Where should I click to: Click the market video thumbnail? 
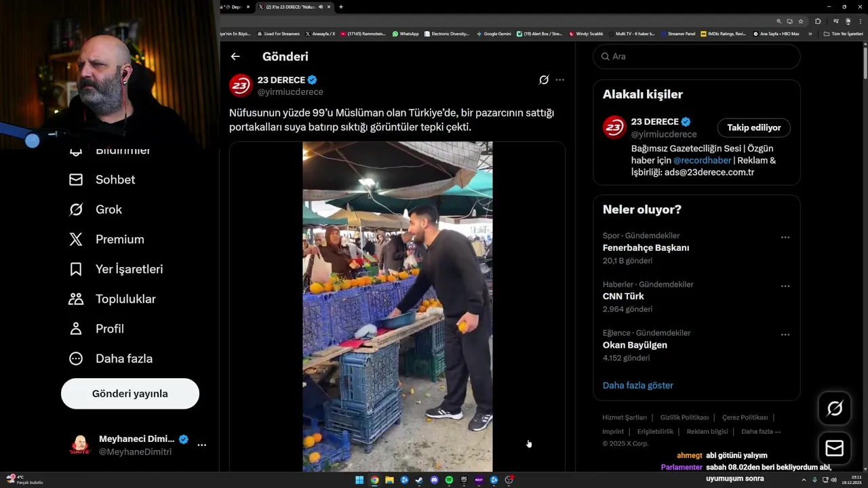(397, 306)
